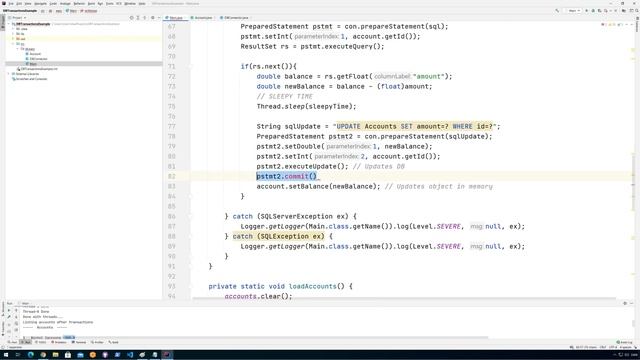Switch to the Account.java editor tab
The height and width of the screenshot is (360, 640).
(x=202, y=18)
